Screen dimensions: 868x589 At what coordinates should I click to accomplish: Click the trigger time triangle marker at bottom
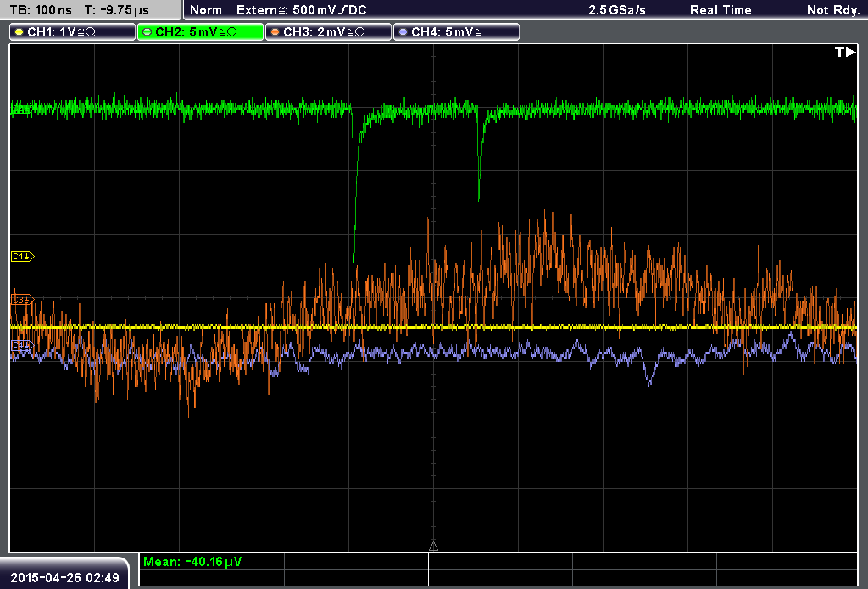click(x=433, y=547)
